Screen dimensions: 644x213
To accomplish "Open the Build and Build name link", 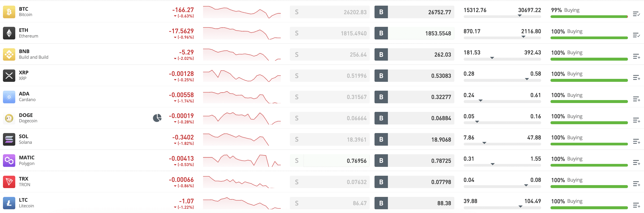I will click(x=33, y=57).
